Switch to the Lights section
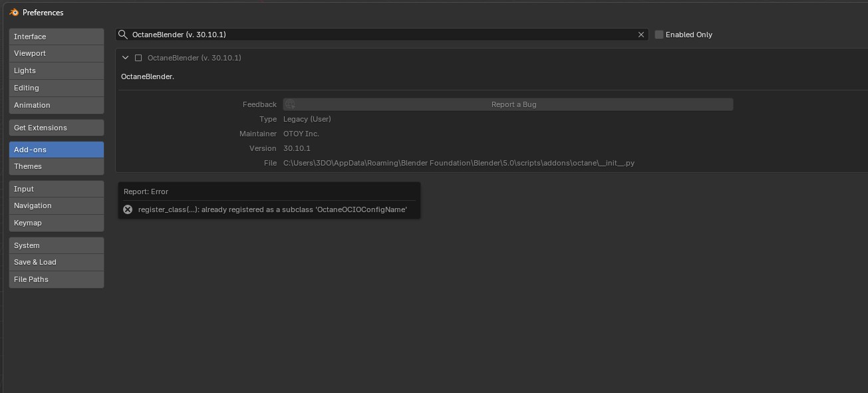Viewport: 868px width, 393px height. click(x=57, y=70)
